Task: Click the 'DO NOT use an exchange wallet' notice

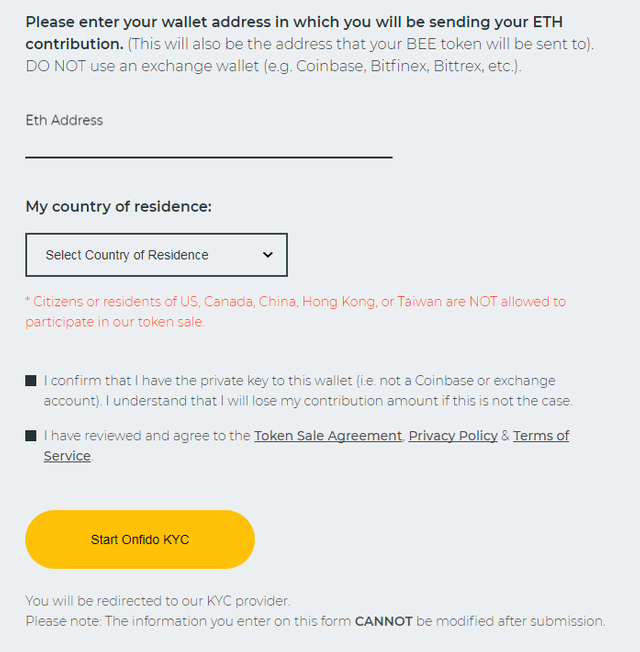Action: [x=273, y=66]
